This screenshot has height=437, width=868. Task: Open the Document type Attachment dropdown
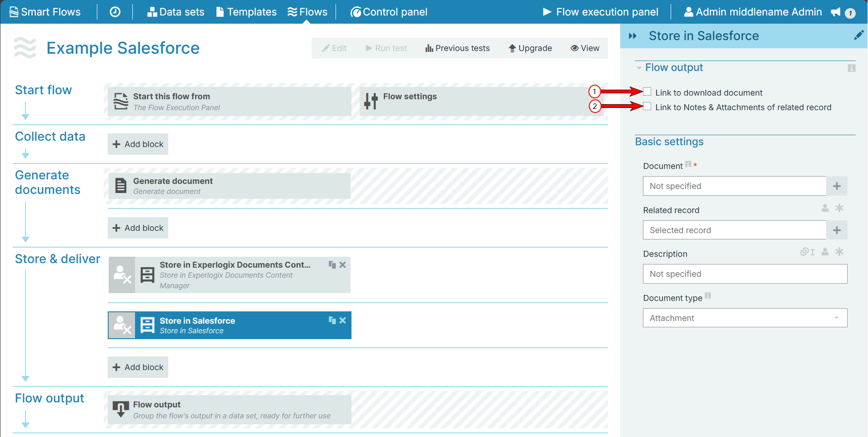click(x=745, y=318)
